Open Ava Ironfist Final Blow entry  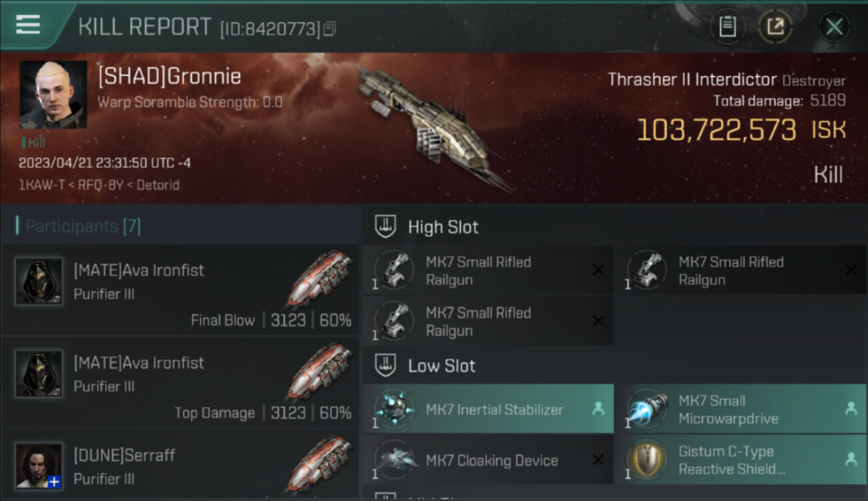pyautogui.click(x=180, y=290)
